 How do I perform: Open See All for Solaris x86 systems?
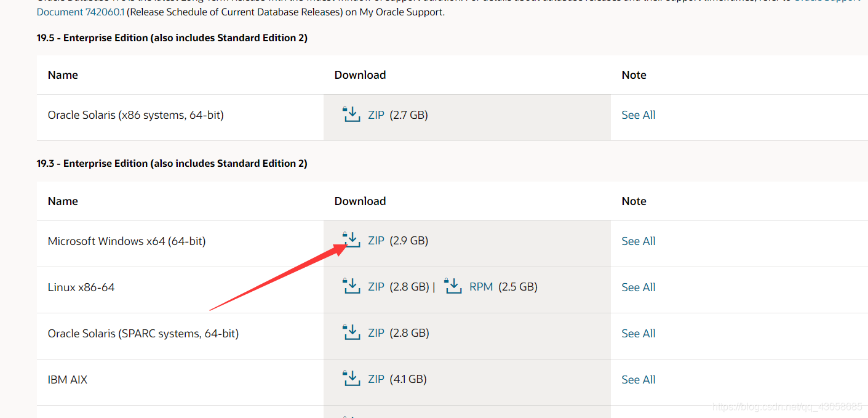(x=639, y=115)
